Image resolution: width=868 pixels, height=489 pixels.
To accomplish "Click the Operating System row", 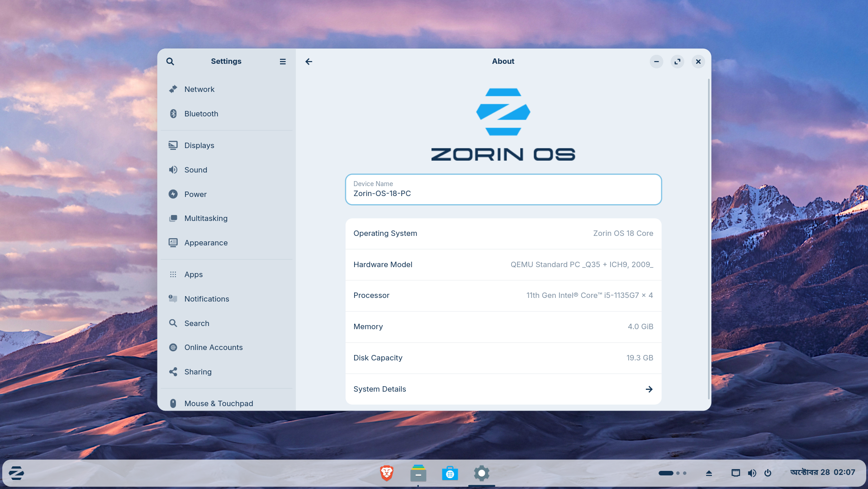I will click(503, 234).
